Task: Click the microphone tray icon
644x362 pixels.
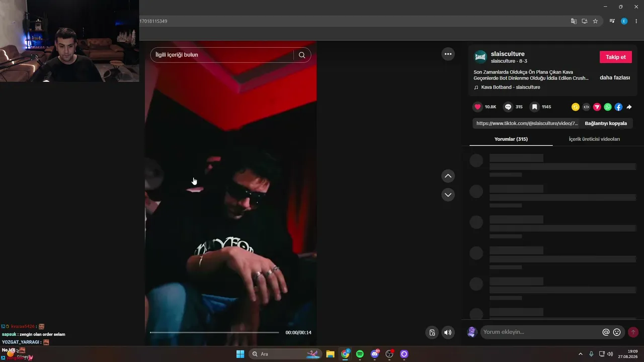Action: [591, 354]
